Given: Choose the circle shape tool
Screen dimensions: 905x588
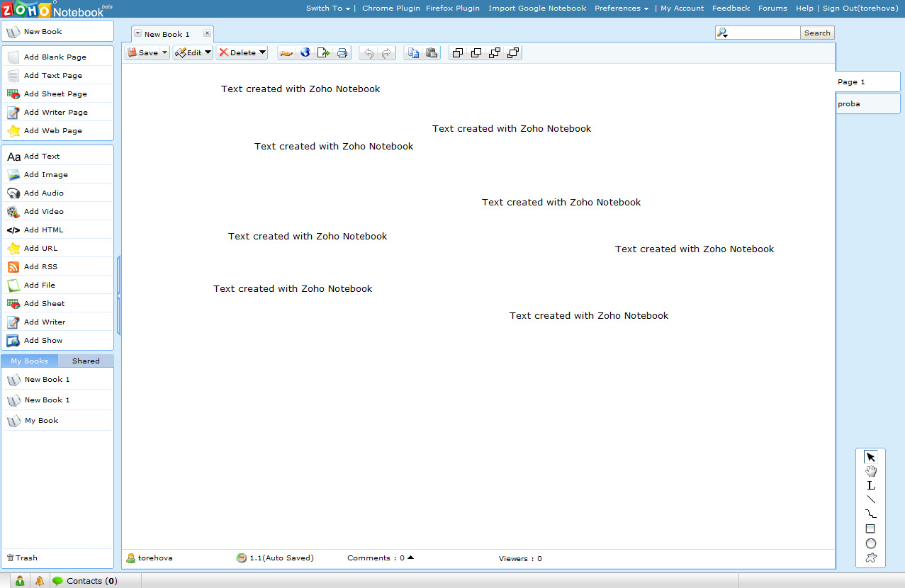Looking at the screenshot, I should [x=871, y=543].
